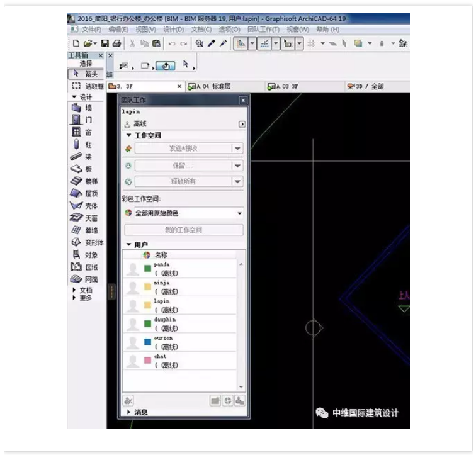Click the Send & Receive button
This screenshot has height=455, width=476.
[183, 149]
